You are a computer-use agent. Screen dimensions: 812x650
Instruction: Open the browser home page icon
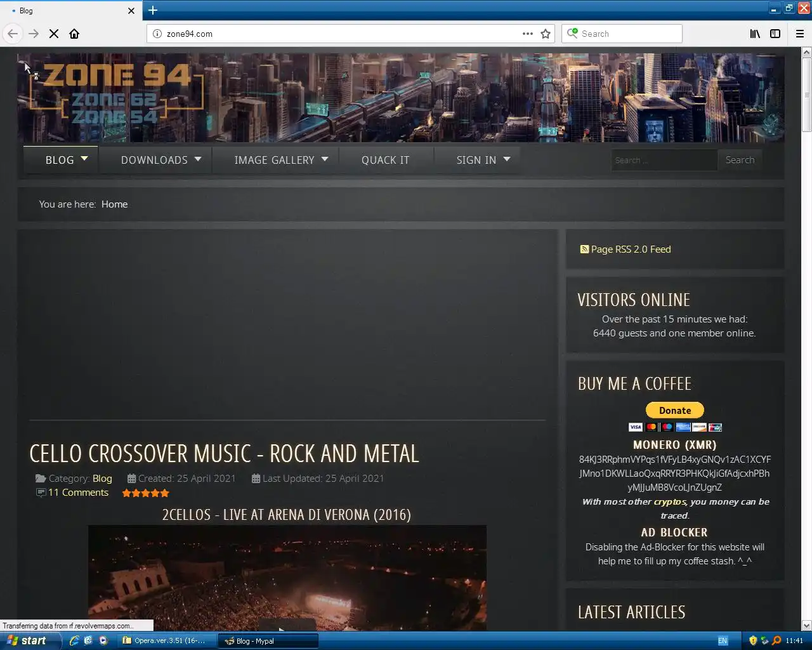74,34
